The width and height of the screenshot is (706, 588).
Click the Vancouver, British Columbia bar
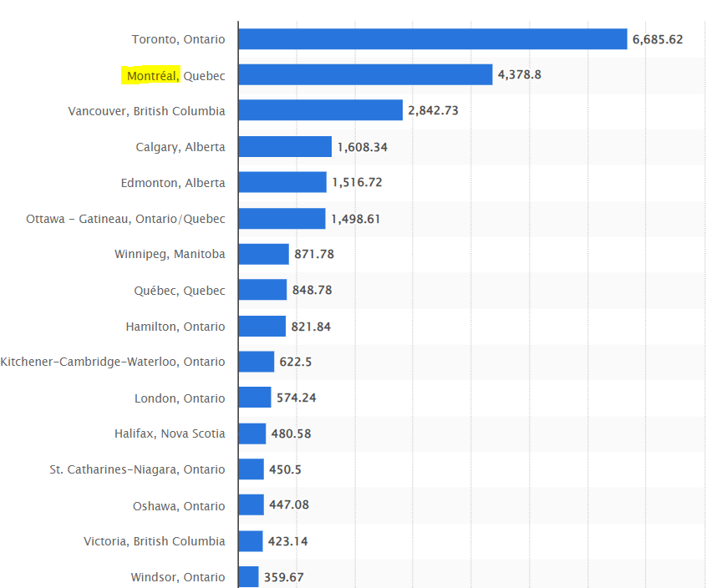click(x=320, y=110)
